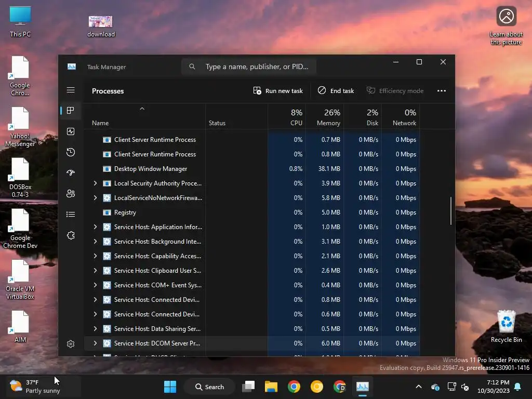Expand Service Host: Background Intelligent row
Viewport: 532px width, 399px height.
coord(96,242)
